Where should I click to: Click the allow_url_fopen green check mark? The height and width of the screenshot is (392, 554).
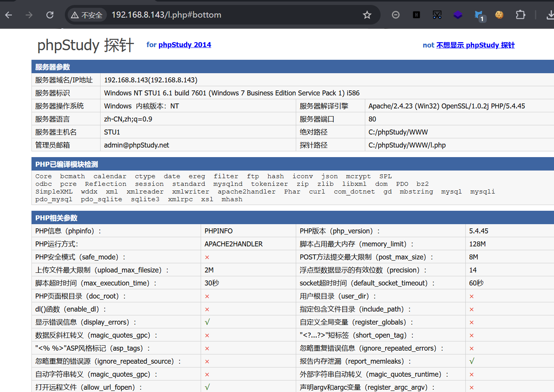[x=207, y=387]
